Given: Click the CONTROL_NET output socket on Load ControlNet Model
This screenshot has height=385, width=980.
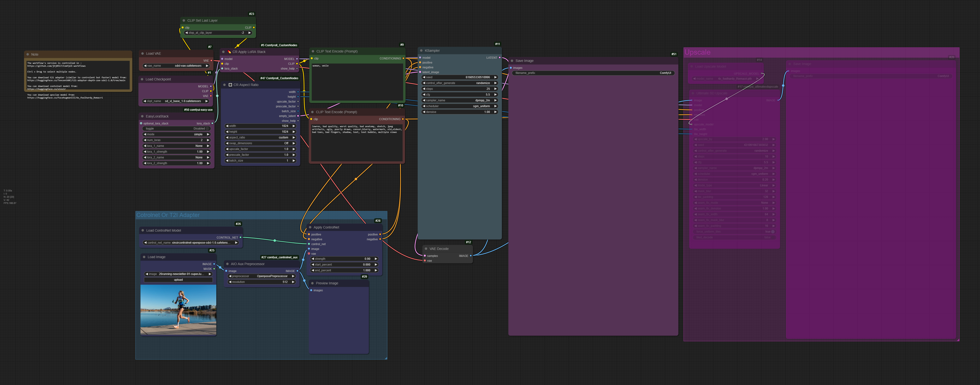Looking at the screenshot, I should (240, 237).
